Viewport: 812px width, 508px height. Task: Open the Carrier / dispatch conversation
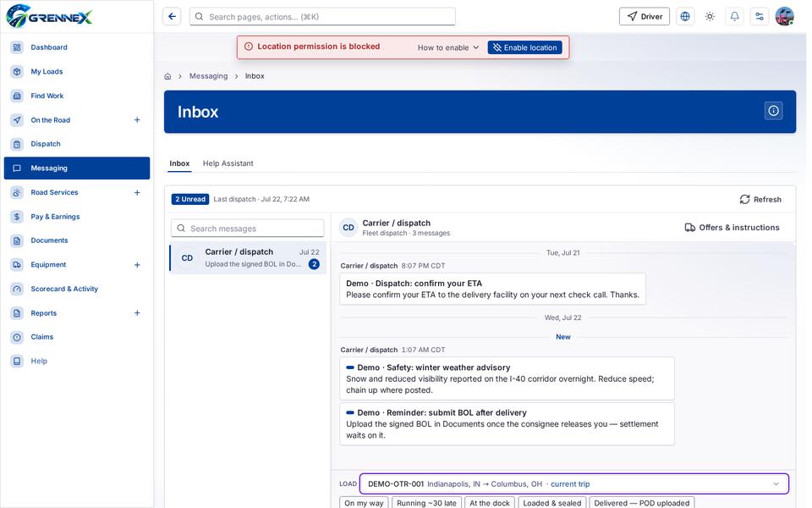pos(248,257)
